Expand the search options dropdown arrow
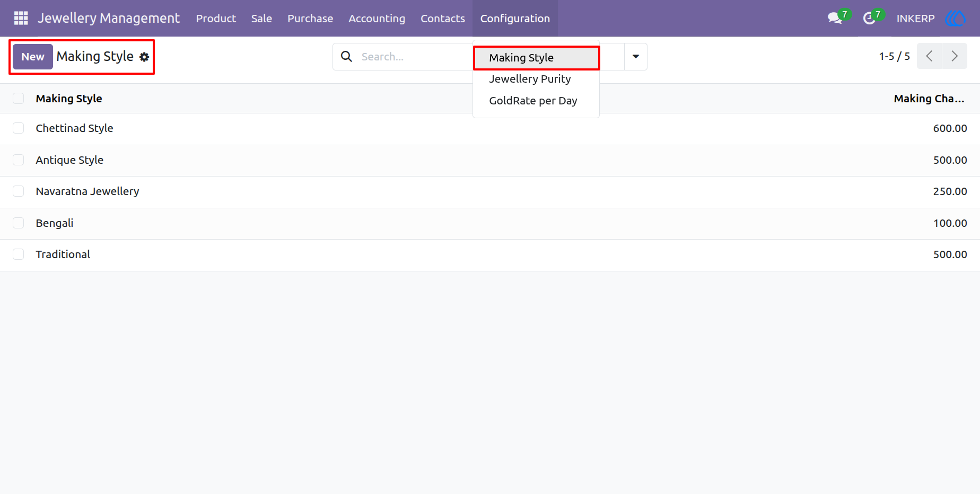980x494 pixels. coord(635,57)
